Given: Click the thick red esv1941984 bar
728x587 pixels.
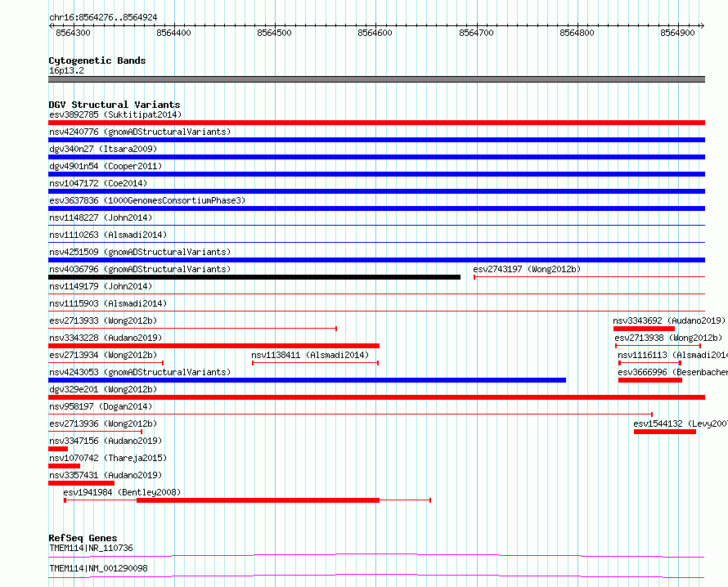Looking at the screenshot, I should click(258, 500).
